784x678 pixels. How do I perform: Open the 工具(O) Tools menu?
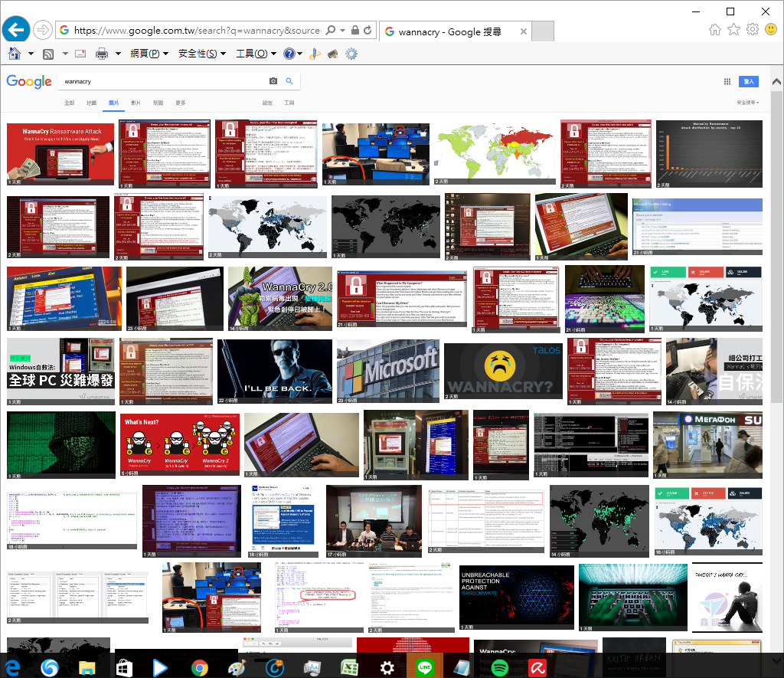tap(256, 54)
